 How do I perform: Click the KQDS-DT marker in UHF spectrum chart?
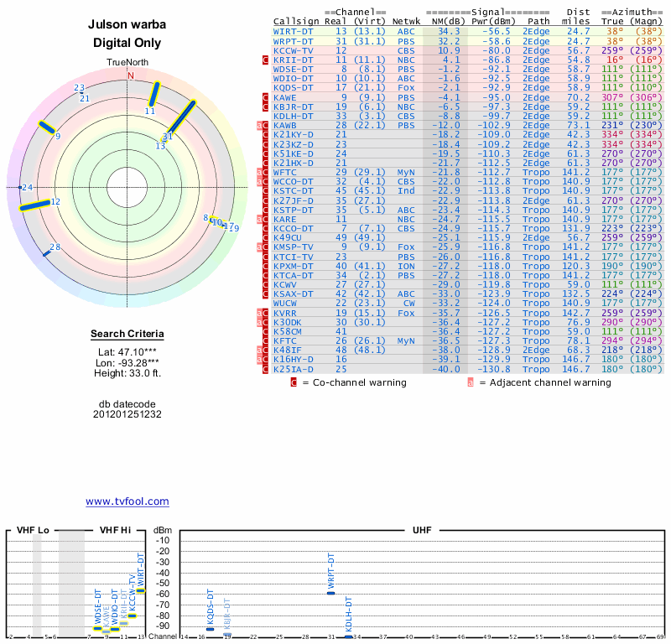210,628
